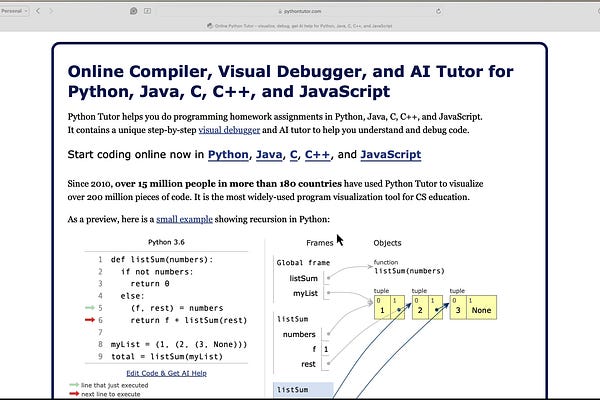Image resolution: width=600 pixels, height=400 pixels.
Task: Click Edit Code & Get AI Help
Action: pyautogui.click(x=166, y=373)
